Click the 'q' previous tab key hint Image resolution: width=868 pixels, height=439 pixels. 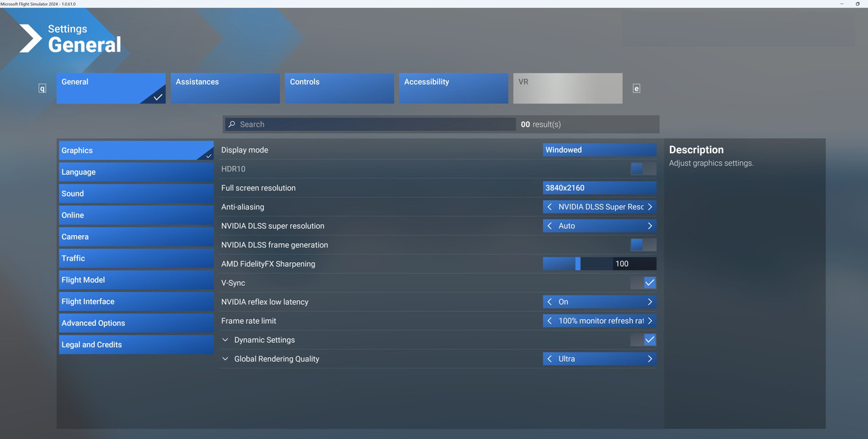point(42,89)
